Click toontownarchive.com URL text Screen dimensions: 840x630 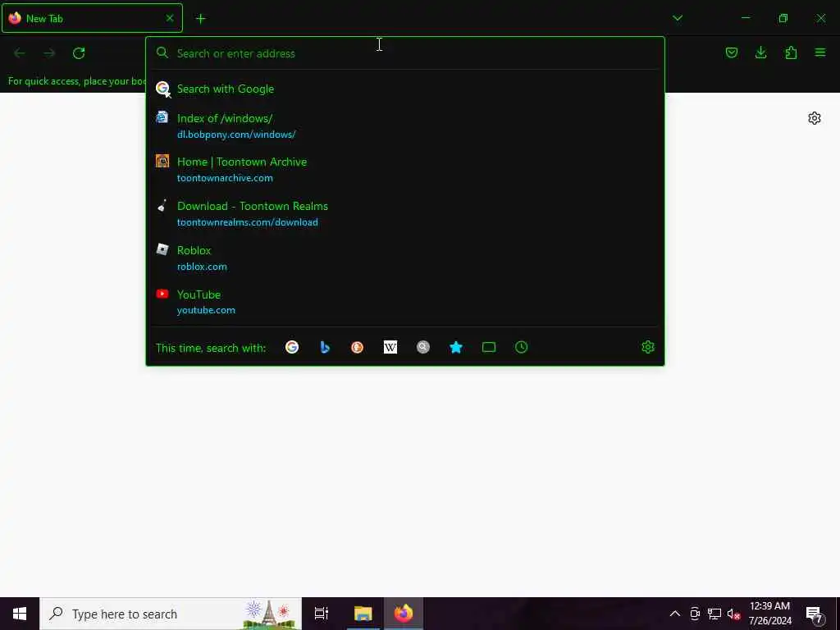pos(225,178)
